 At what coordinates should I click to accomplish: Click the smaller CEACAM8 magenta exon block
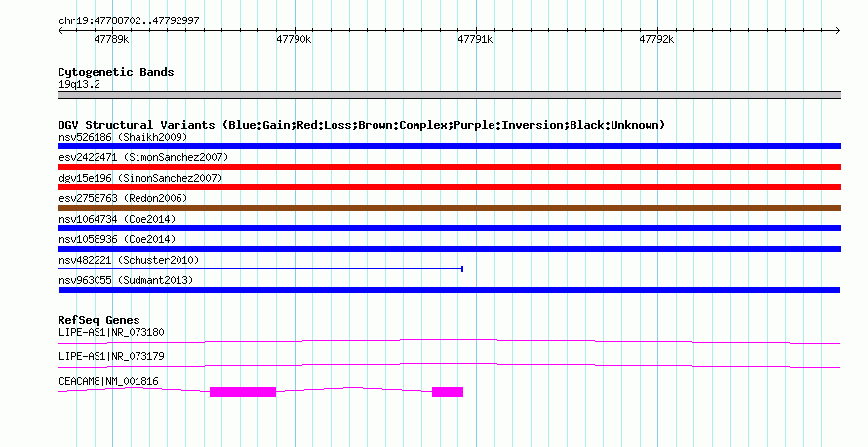pos(448,392)
